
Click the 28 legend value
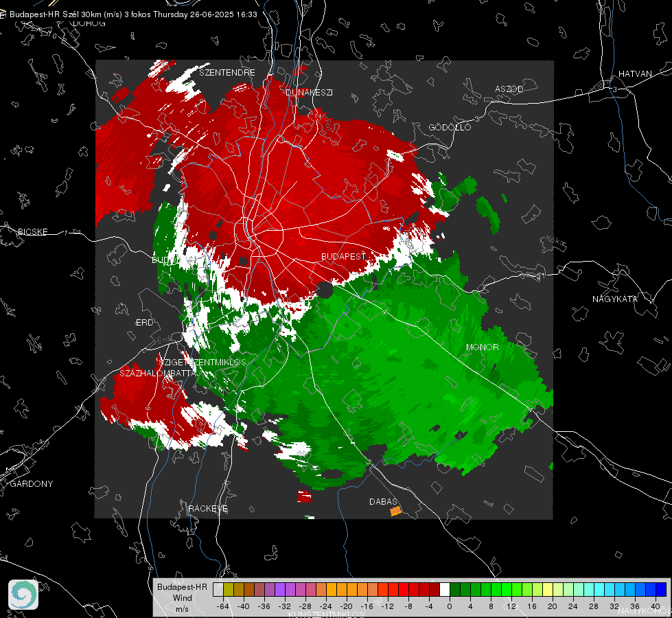[x=594, y=606]
